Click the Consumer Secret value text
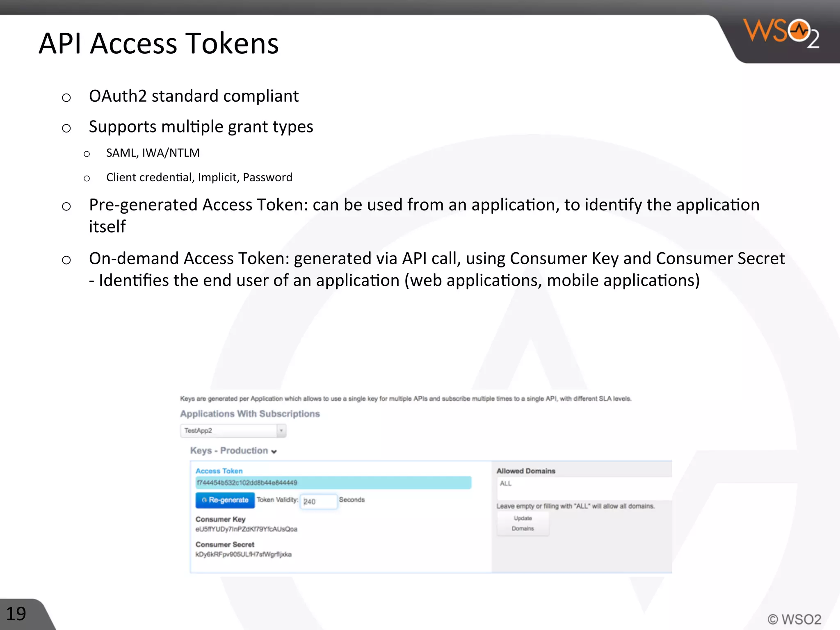The image size is (840, 630). [244, 555]
